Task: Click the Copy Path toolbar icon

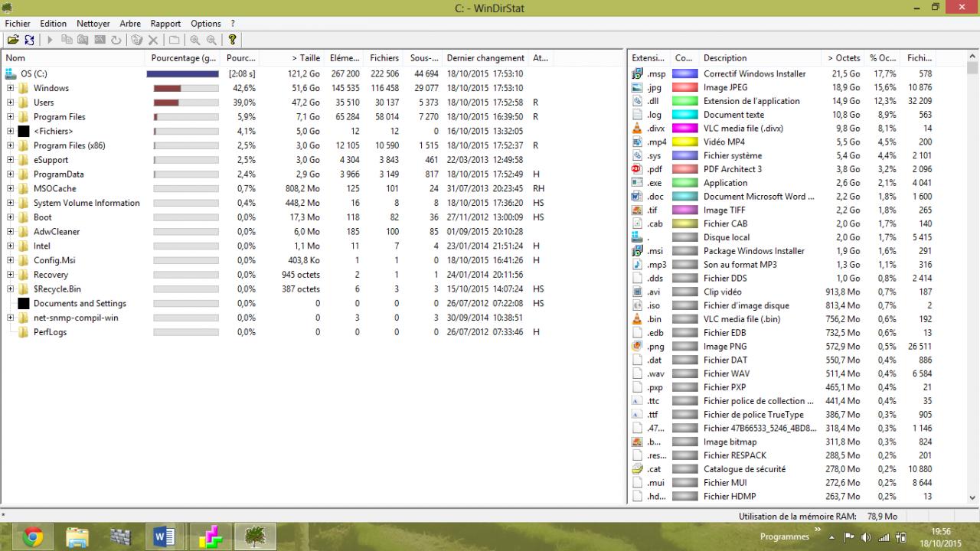Action: point(67,40)
